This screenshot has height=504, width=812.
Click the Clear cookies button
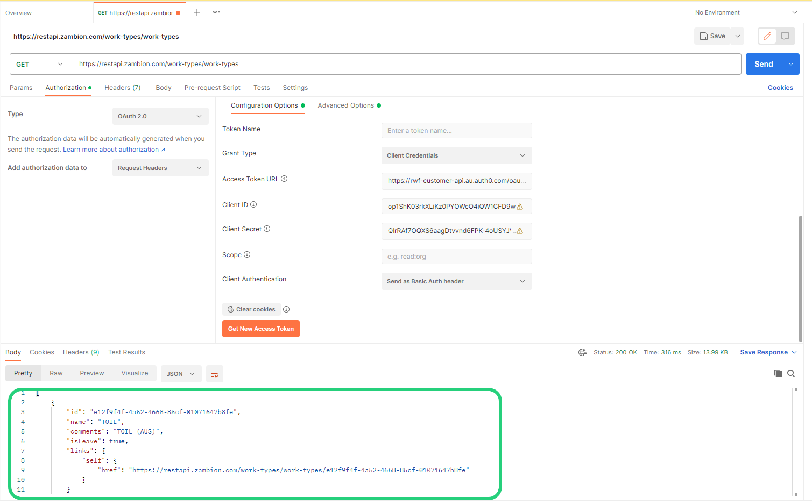tap(251, 309)
